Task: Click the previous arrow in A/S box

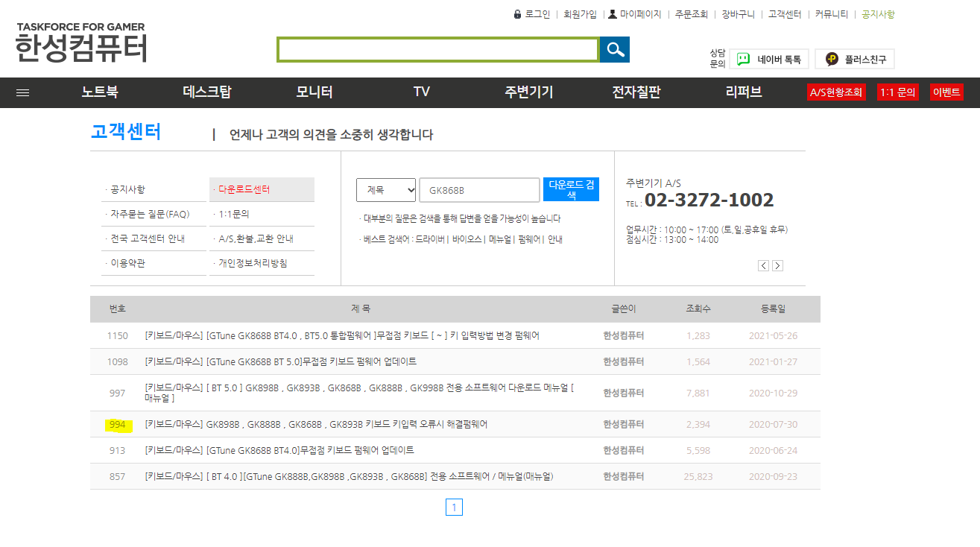Action: point(763,265)
